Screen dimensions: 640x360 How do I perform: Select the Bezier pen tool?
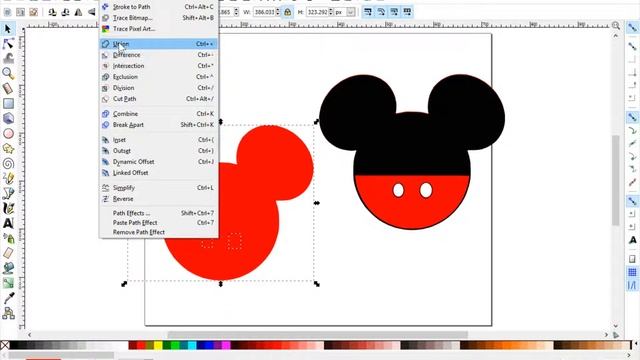coord(8,193)
